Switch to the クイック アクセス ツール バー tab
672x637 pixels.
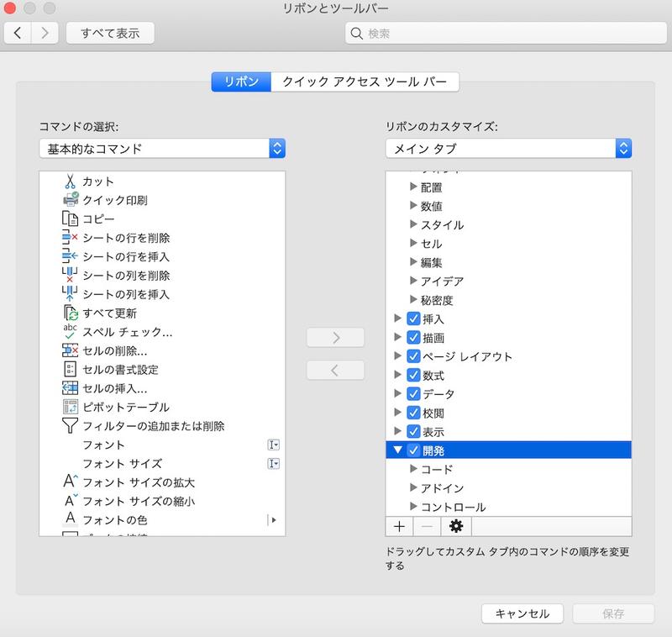365,82
